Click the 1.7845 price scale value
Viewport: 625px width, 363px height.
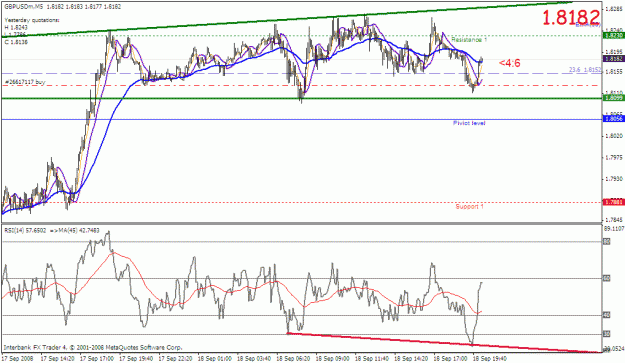point(614,220)
